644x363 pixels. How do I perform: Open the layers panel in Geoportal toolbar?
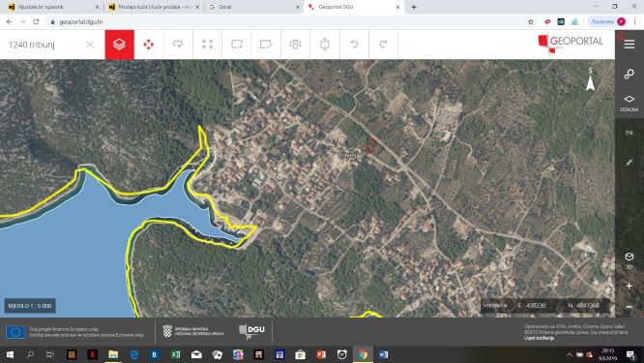point(120,45)
